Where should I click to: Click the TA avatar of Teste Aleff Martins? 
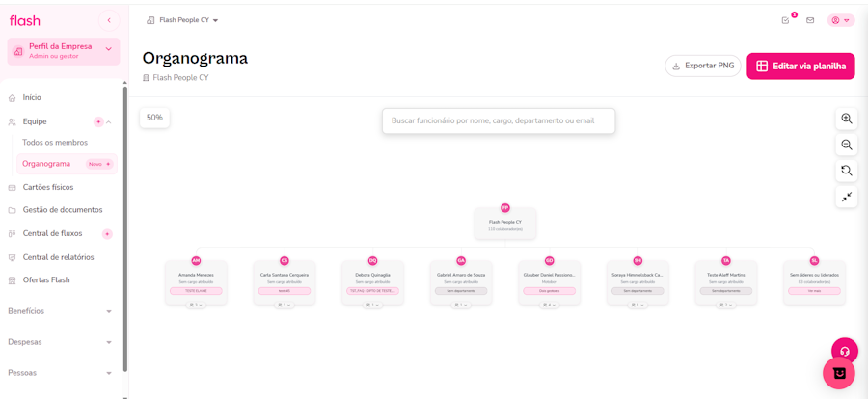pos(725,260)
